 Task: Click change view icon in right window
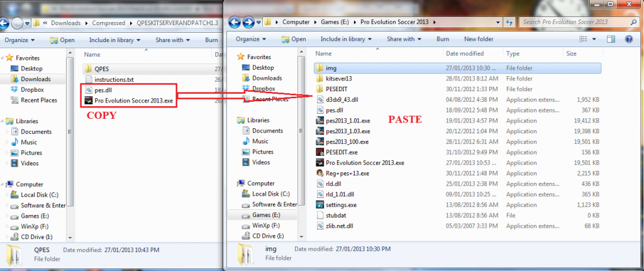coord(583,40)
